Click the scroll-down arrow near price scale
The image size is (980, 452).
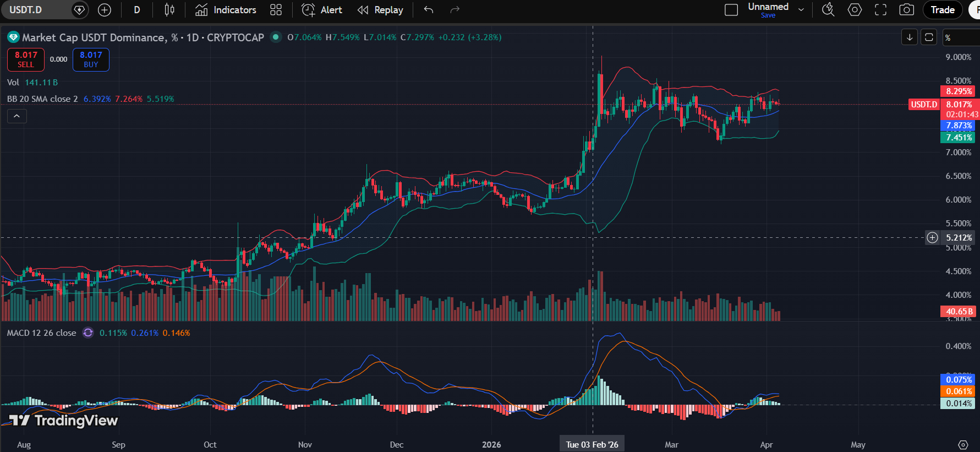coord(910,37)
